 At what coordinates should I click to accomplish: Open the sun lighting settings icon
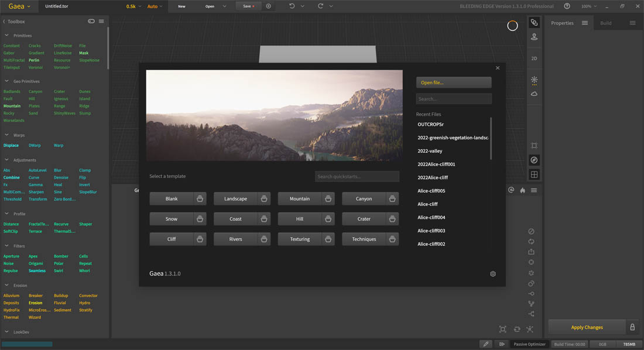(x=534, y=80)
